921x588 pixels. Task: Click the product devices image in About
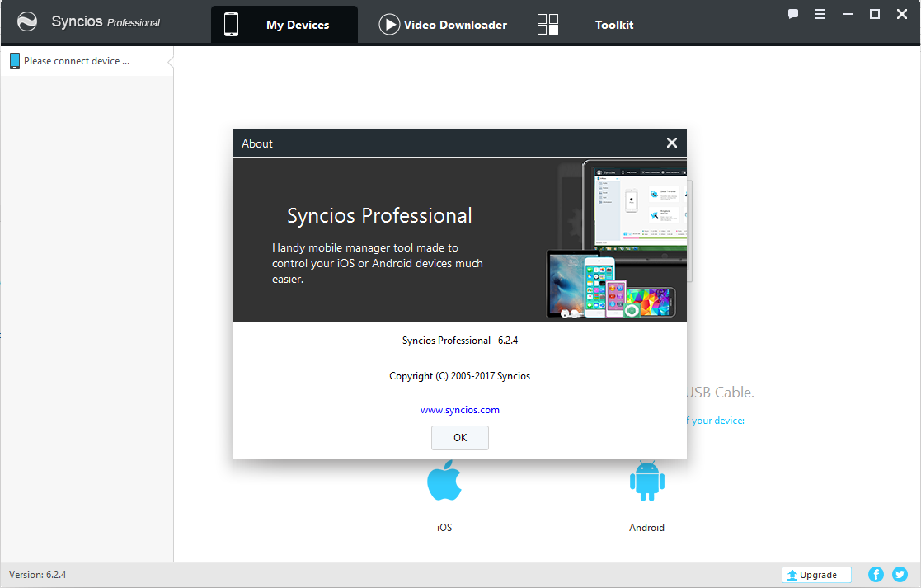pos(617,240)
